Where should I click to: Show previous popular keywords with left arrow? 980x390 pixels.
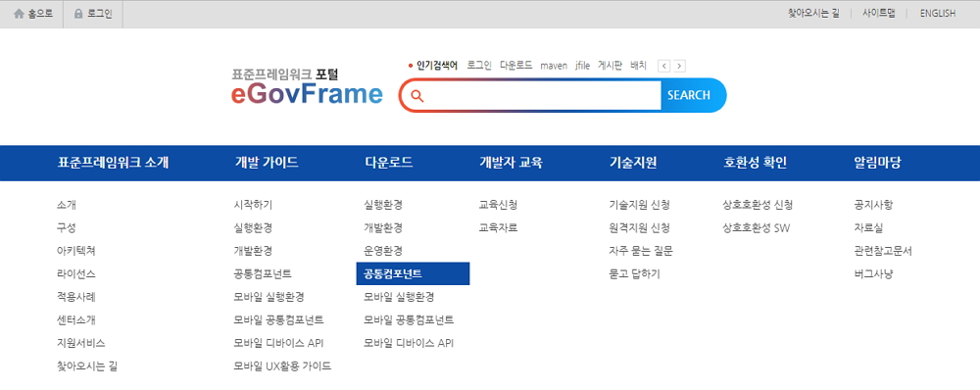(664, 66)
